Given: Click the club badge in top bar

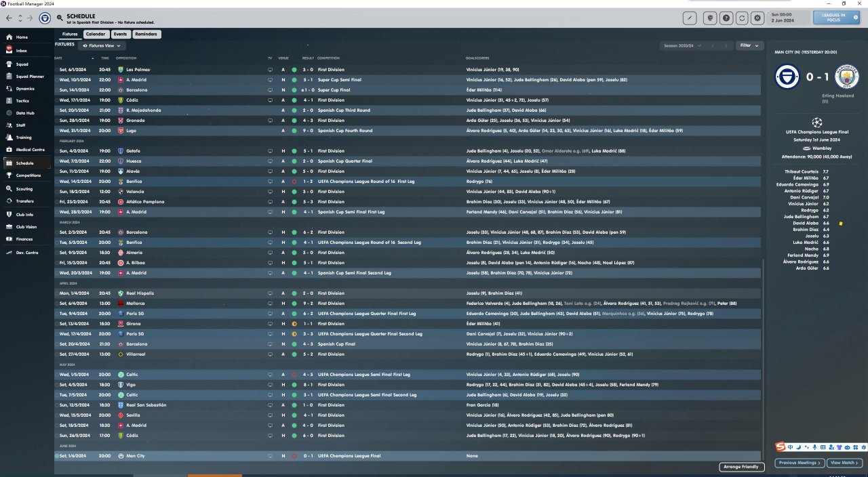Looking at the screenshot, I should [45, 18].
